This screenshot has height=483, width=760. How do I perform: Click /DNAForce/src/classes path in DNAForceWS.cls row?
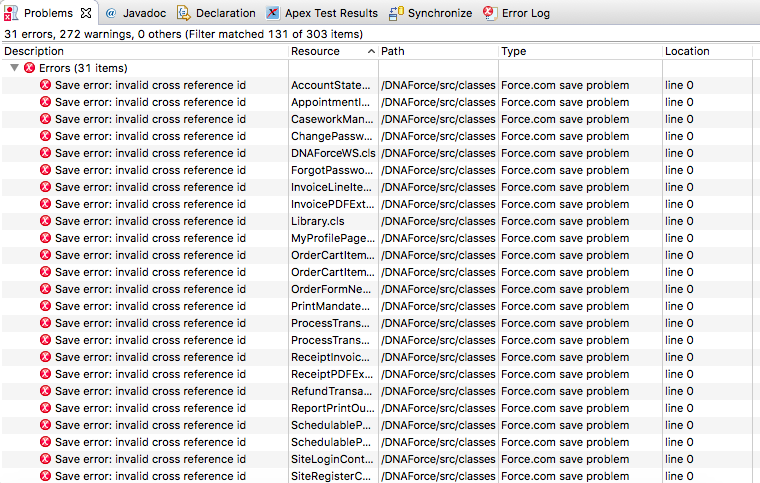[438, 153]
